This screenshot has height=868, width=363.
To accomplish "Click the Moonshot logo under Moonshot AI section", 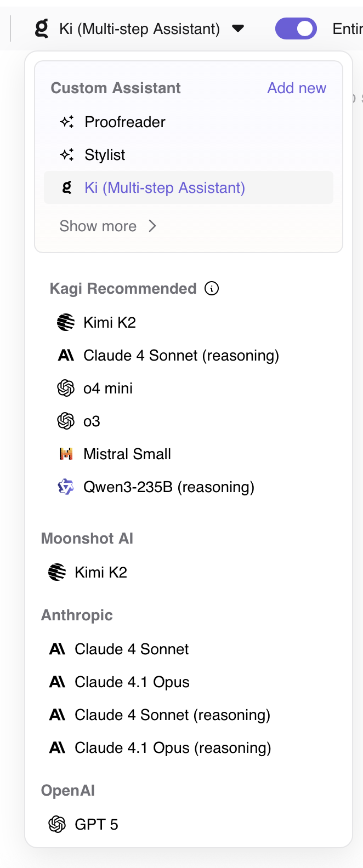I will (x=57, y=572).
